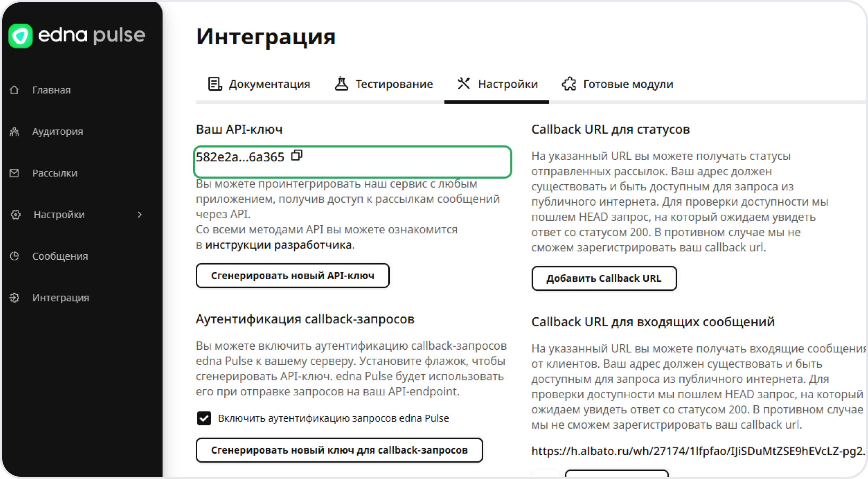This screenshot has width=868, height=479.
Task: Click the people icon beside Аудитория
Action: [14, 131]
